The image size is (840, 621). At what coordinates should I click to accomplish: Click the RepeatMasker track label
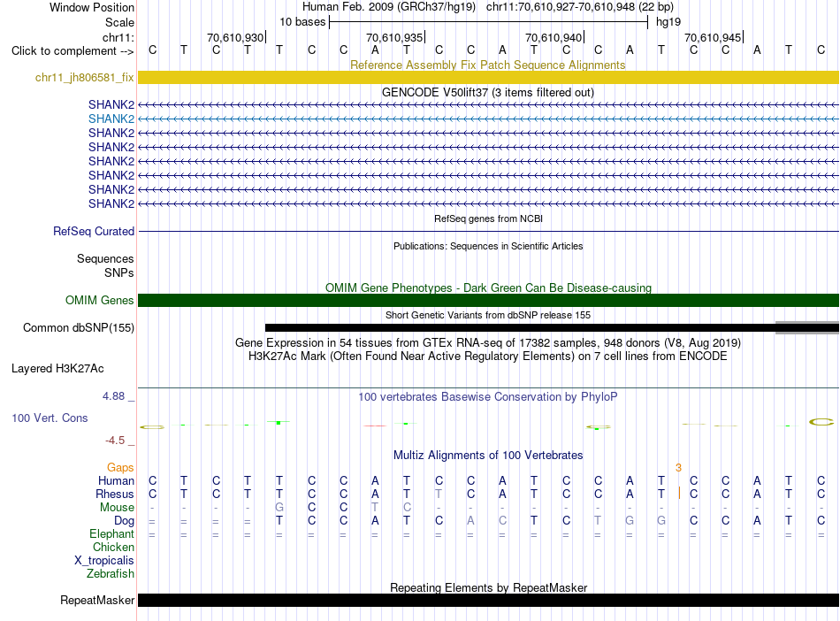point(97,600)
